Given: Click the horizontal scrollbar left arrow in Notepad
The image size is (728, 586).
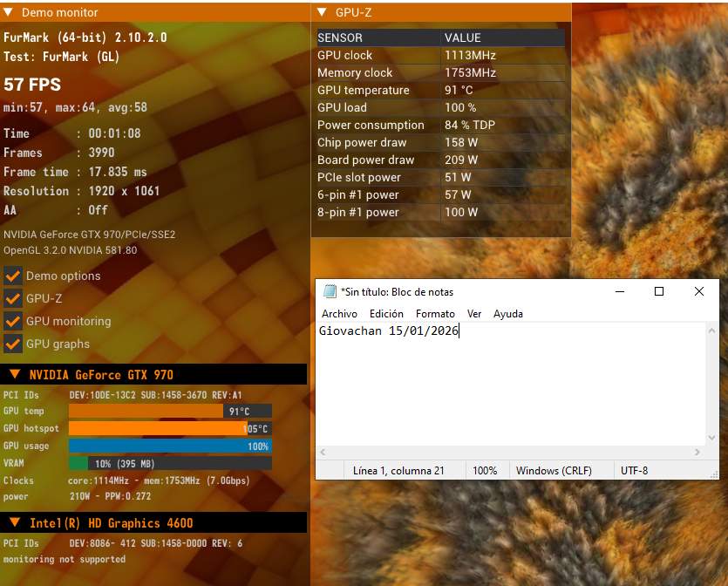Looking at the screenshot, I should [323, 452].
